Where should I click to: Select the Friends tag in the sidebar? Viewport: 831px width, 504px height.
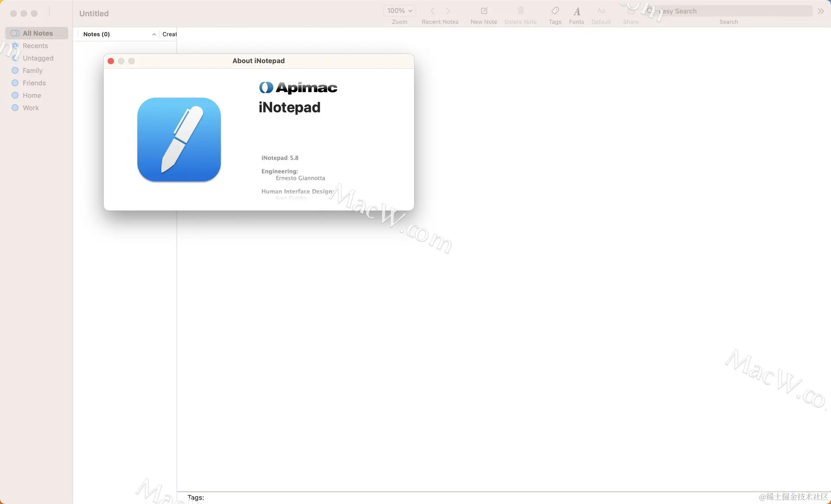34,83
